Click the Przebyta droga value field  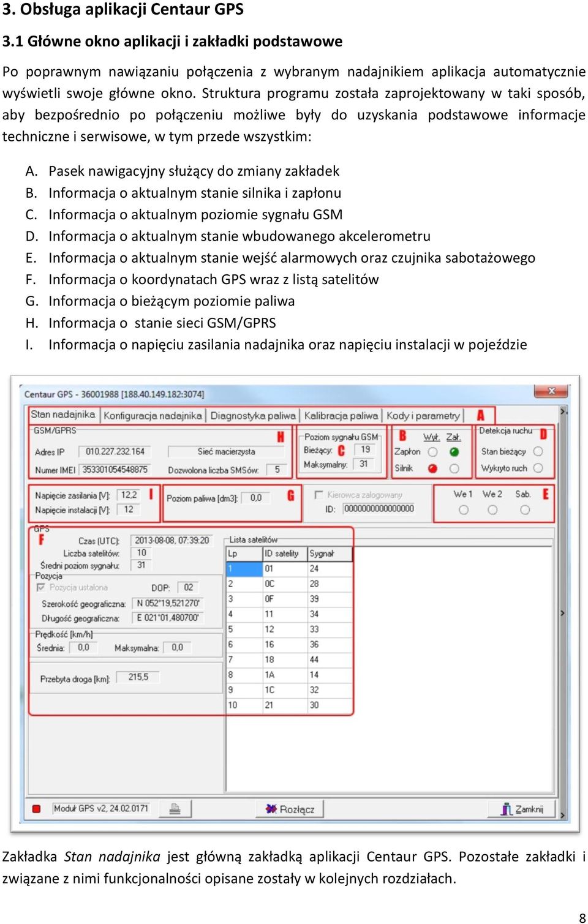(x=138, y=677)
